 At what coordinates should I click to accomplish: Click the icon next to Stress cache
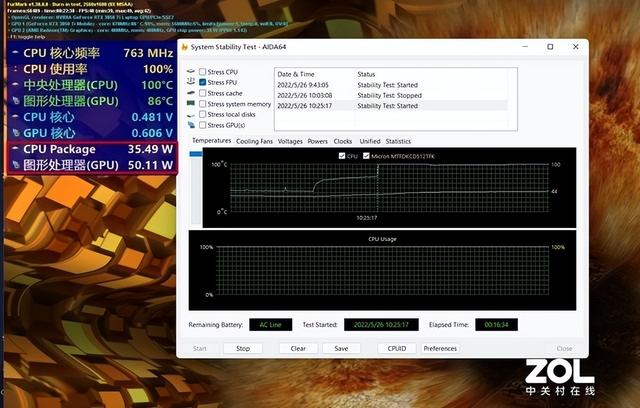[191, 93]
